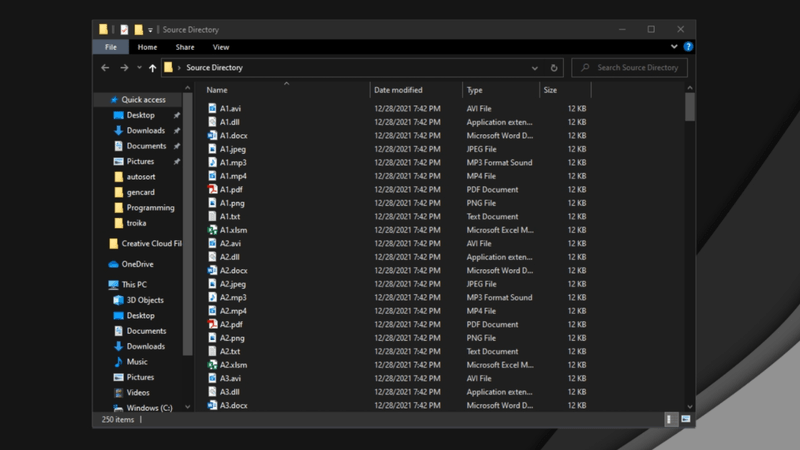Select the A2.pdf file icon
This screenshot has height=450, width=800.
[x=212, y=324]
